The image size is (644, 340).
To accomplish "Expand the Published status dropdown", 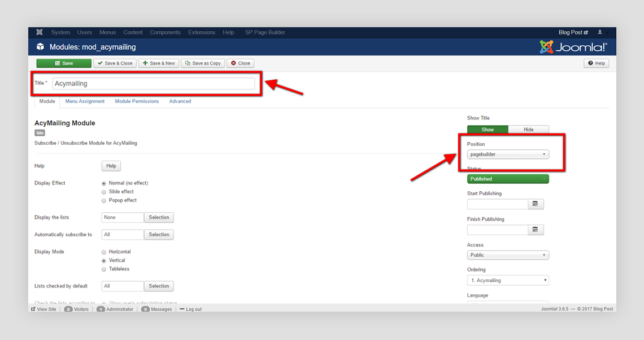I will [508, 179].
